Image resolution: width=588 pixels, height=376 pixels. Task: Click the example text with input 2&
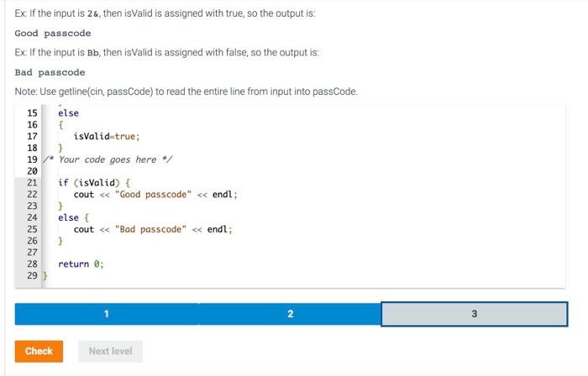pos(165,13)
